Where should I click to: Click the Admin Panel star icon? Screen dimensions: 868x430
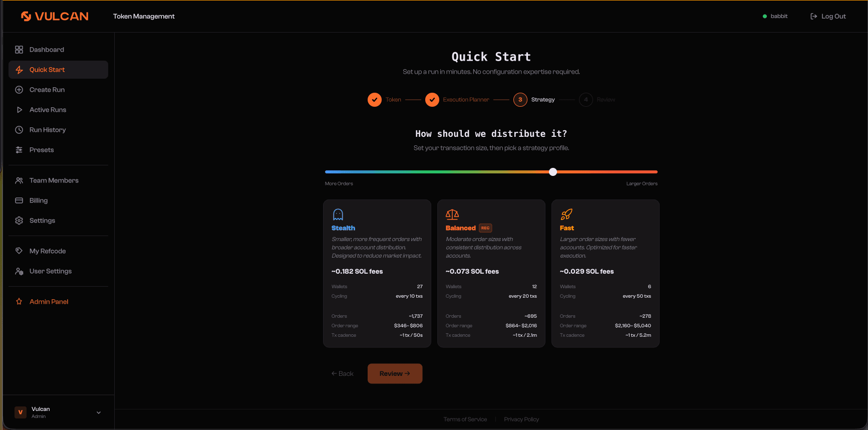click(x=19, y=302)
